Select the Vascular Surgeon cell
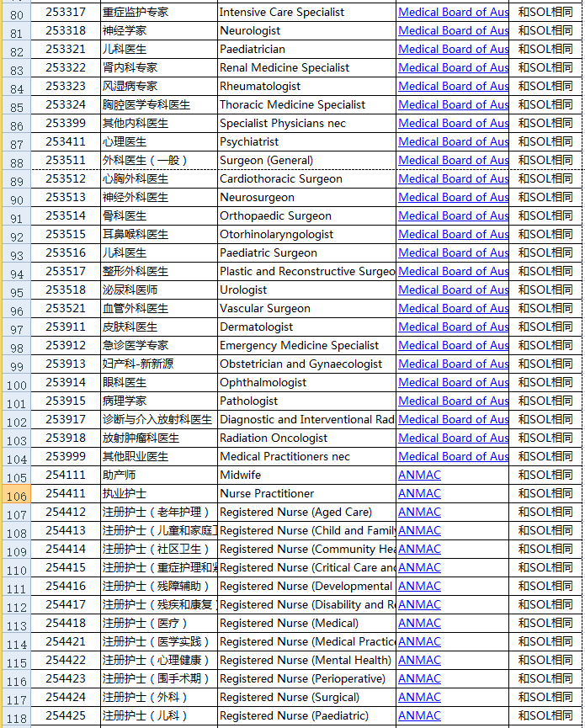Image resolution: width=585 pixels, height=728 pixels. [x=306, y=308]
